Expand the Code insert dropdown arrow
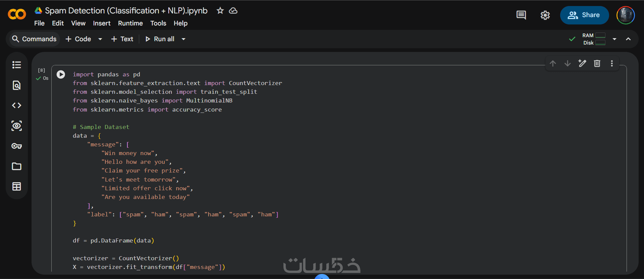The height and width of the screenshot is (279, 644). [100, 39]
